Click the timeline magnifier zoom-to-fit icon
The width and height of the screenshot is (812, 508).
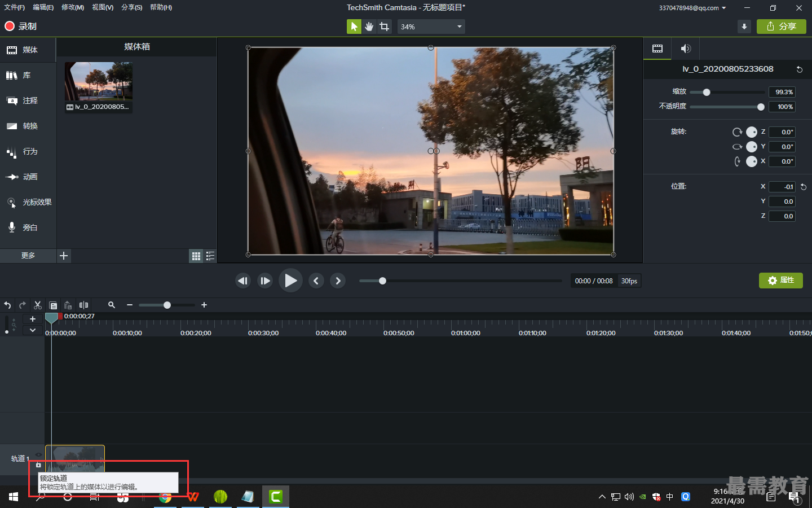click(112, 305)
